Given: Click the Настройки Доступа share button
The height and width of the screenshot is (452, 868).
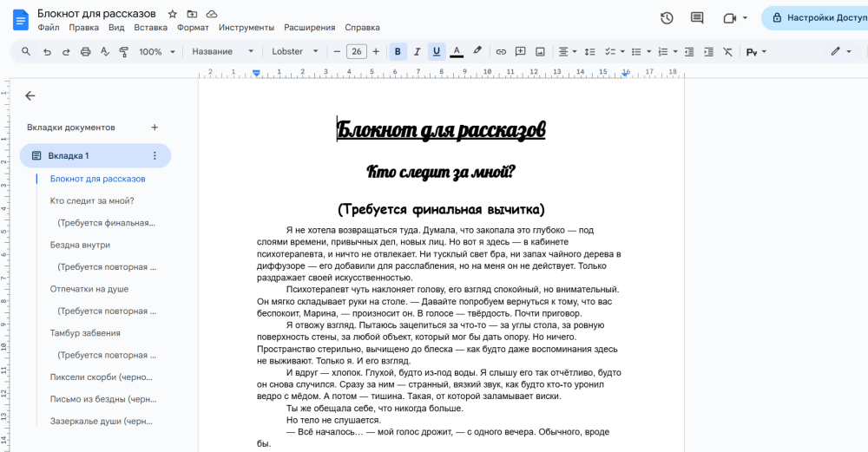Looking at the screenshot, I should coord(814,17).
